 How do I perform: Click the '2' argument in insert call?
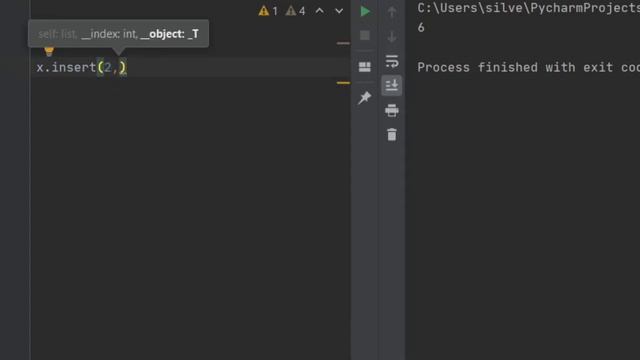[107, 67]
